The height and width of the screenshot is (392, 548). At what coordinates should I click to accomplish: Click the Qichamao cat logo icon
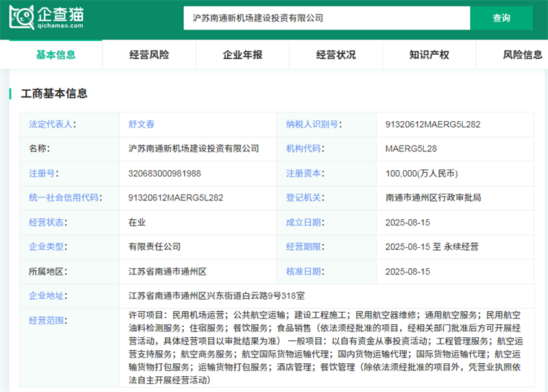[x=22, y=17]
